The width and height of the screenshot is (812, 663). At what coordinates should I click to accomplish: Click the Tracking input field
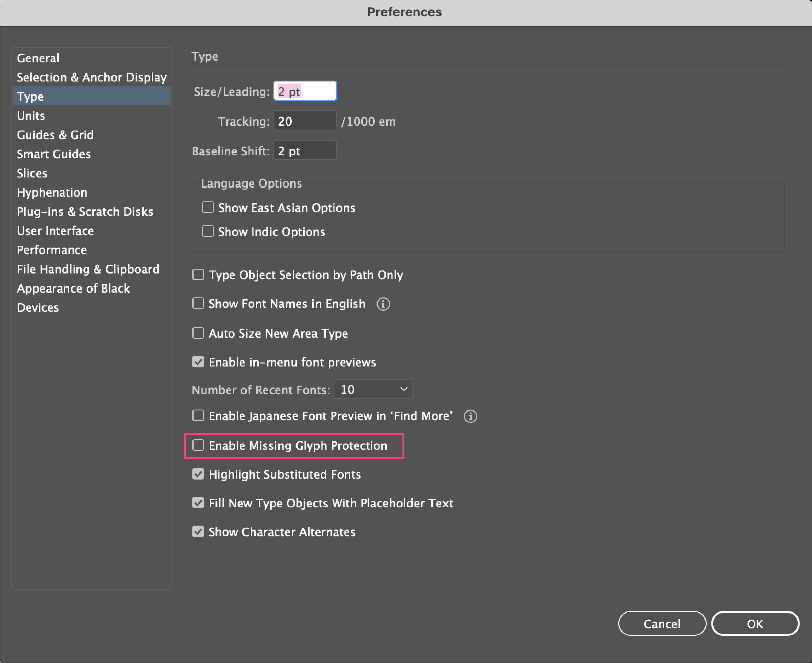coord(305,121)
